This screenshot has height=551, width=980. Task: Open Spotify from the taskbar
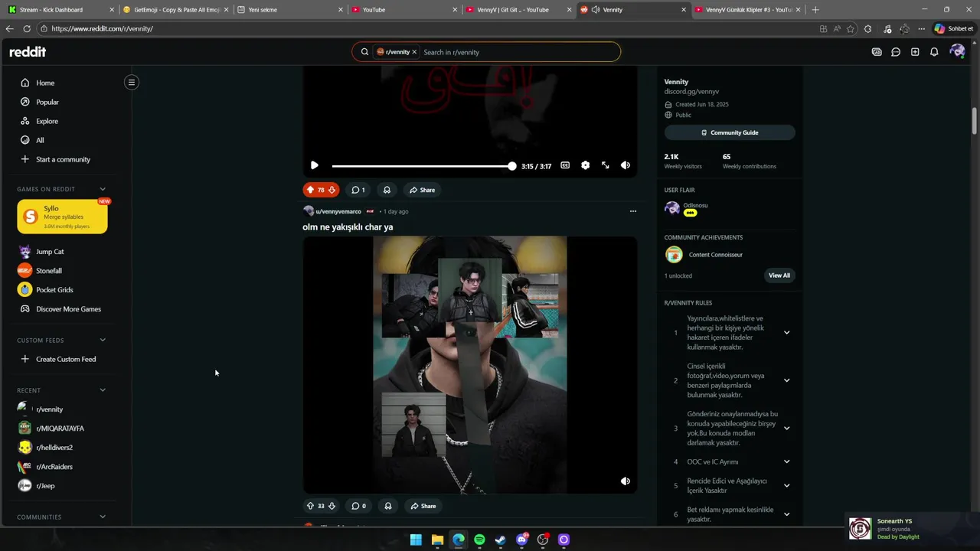(479, 540)
